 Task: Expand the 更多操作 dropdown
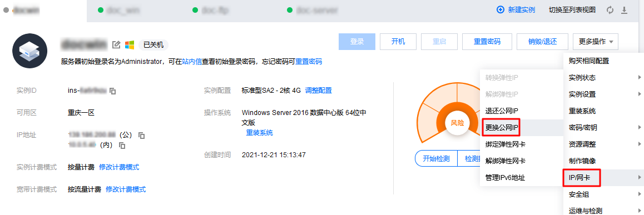point(595,42)
